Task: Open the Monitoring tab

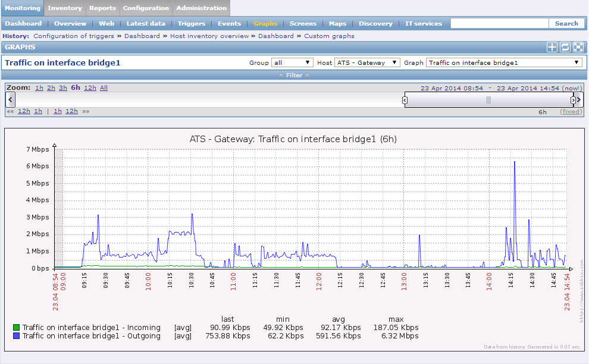Action: (x=23, y=8)
